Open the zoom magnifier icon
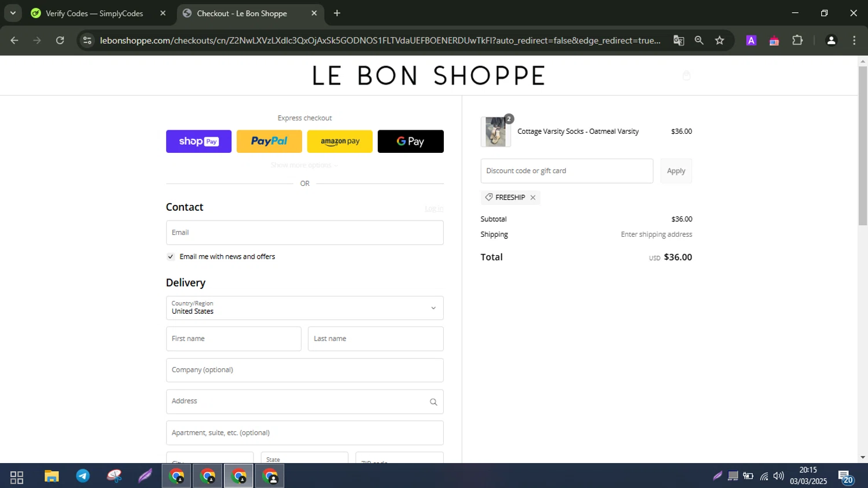This screenshot has height=488, width=868. coord(699,41)
